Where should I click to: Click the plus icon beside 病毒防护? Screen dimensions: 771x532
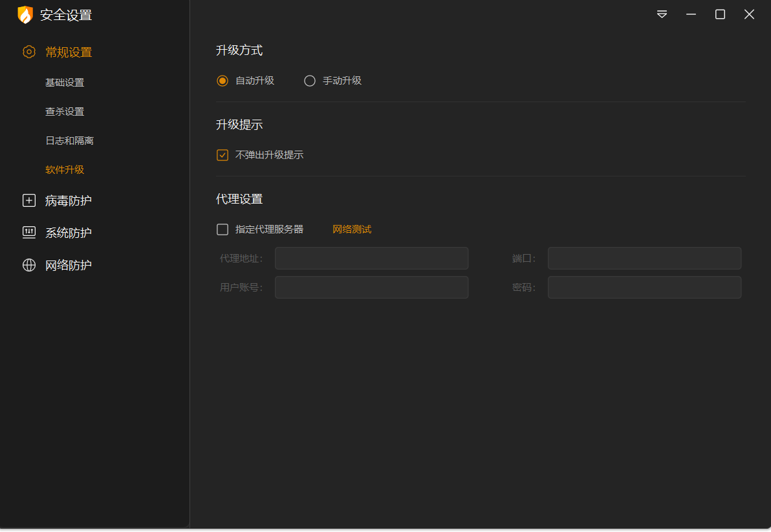click(x=29, y=200)
